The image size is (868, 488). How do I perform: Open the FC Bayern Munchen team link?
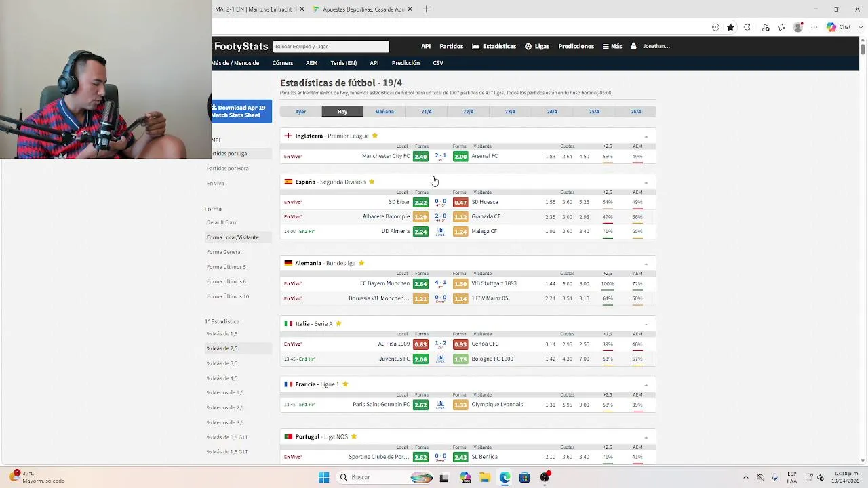pos(384,283)
